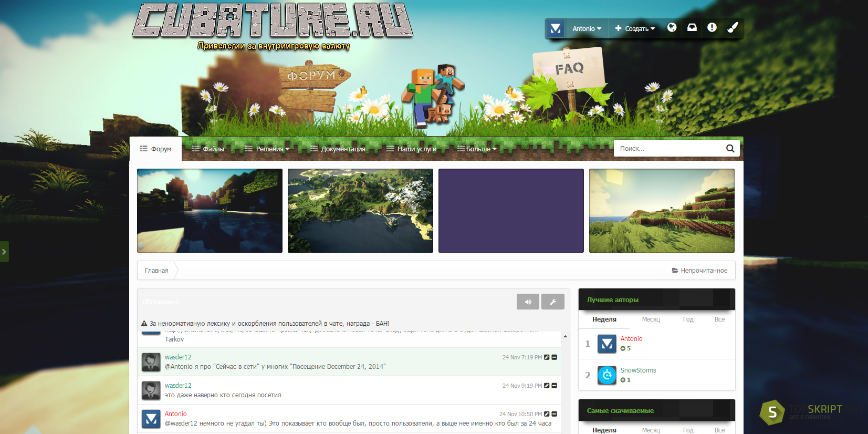Click wasder12's avatar on 7:19 PM message
Image resolution: width=868 pixels, height=434 pixels.
click(x=151, y=362)
